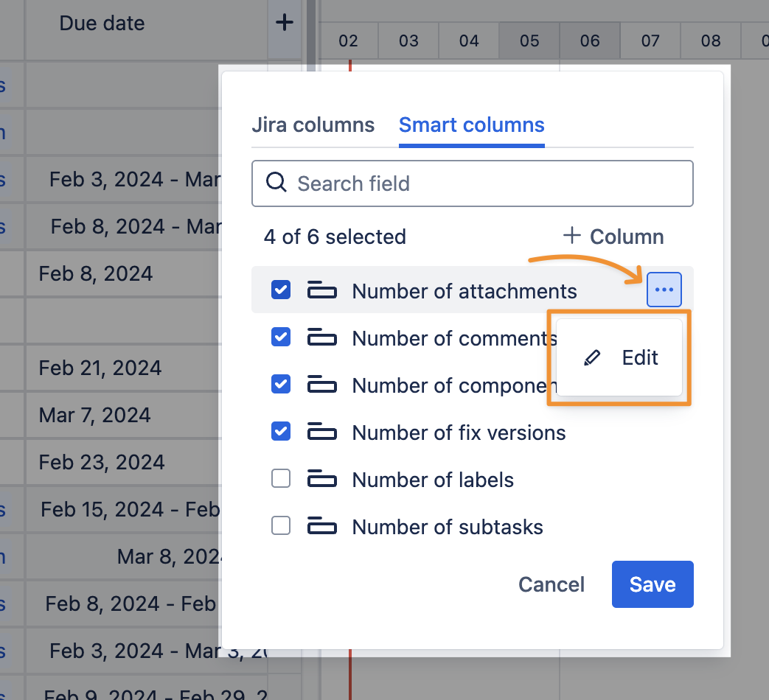The image size is (769, 700).
Task: Cancel the column selection dialog
Action: tap(551, 584)
